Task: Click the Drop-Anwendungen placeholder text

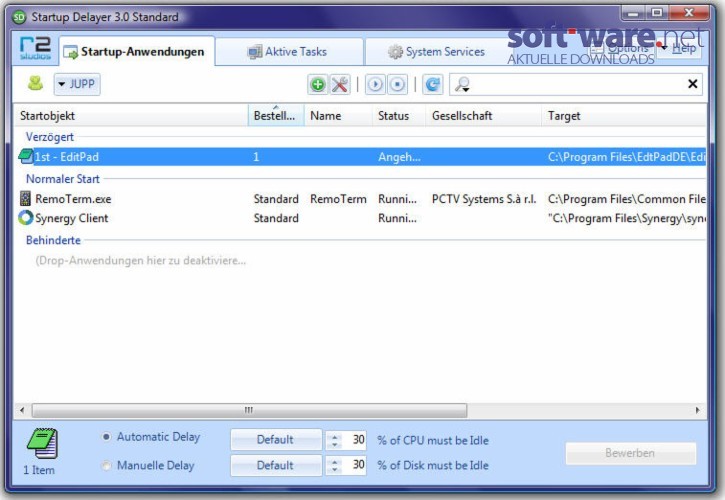Action: tap(141, 260)
